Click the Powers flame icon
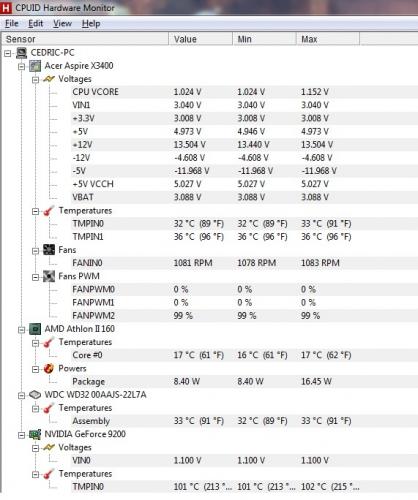418x500 pixels. click(x=49, y=368)
